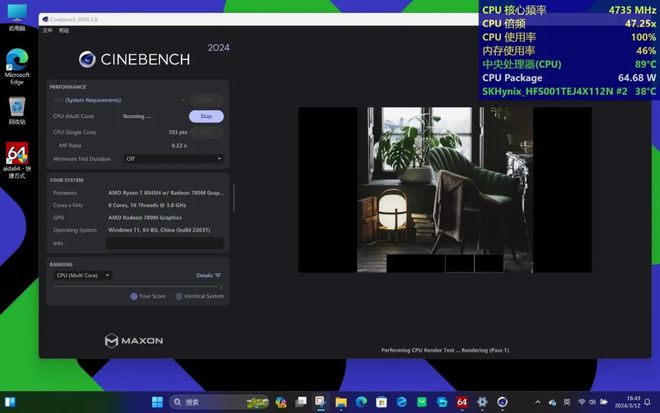Show hidden system tray icons
This screenshot has width=660, height=413.
[538, 402]
